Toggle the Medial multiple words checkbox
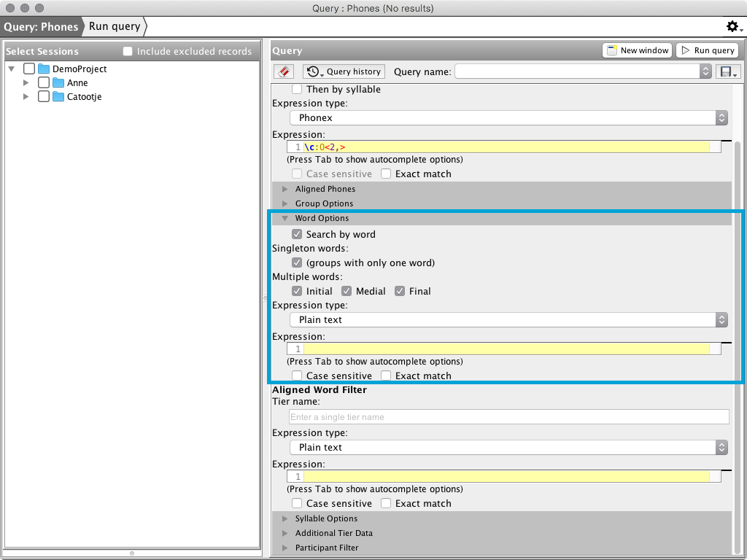 click(347, 291)
